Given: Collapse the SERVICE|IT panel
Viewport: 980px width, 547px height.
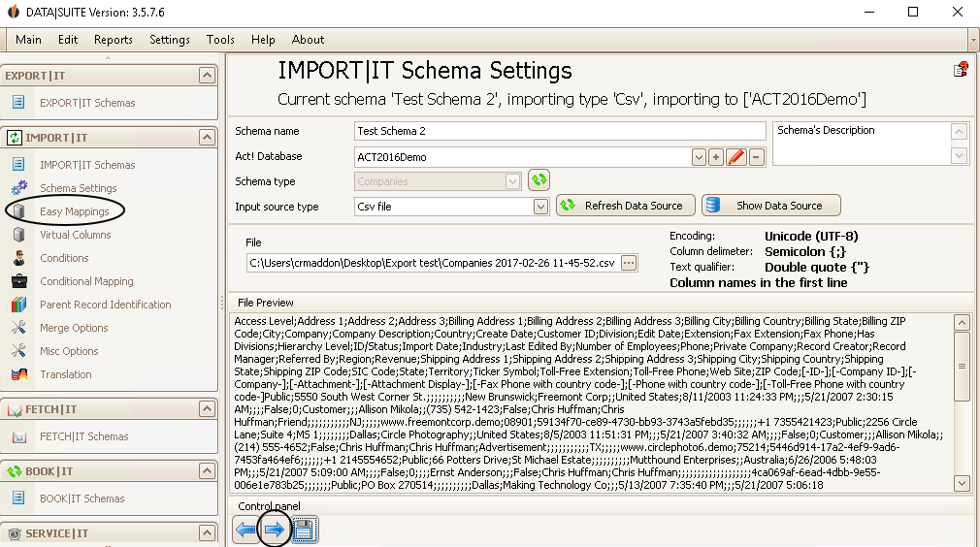Looking at the screenshot, I should pos(207,532).
